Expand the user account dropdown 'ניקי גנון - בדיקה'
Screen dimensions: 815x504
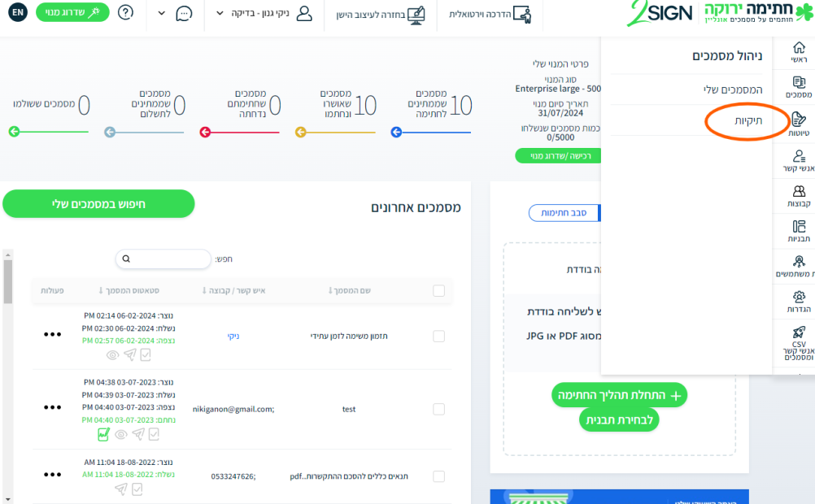tap(264, 14)
